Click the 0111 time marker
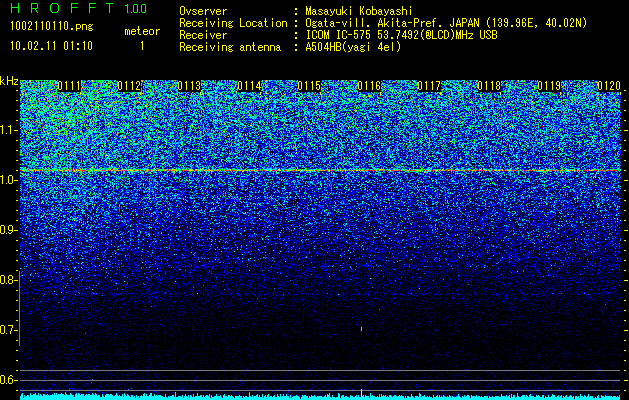Viewport: 629px width, 400px height. [69, 86]
